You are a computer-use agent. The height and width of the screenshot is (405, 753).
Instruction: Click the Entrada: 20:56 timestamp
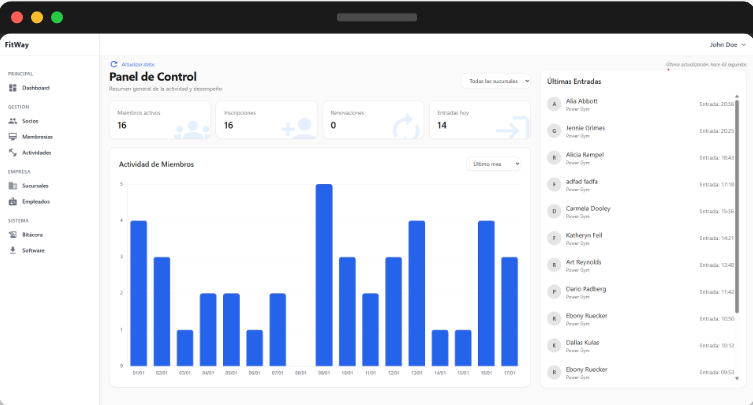pyautogui.click(x=717, y=104)
